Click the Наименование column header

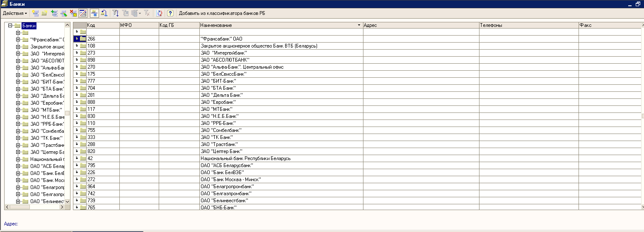point(281,25)
